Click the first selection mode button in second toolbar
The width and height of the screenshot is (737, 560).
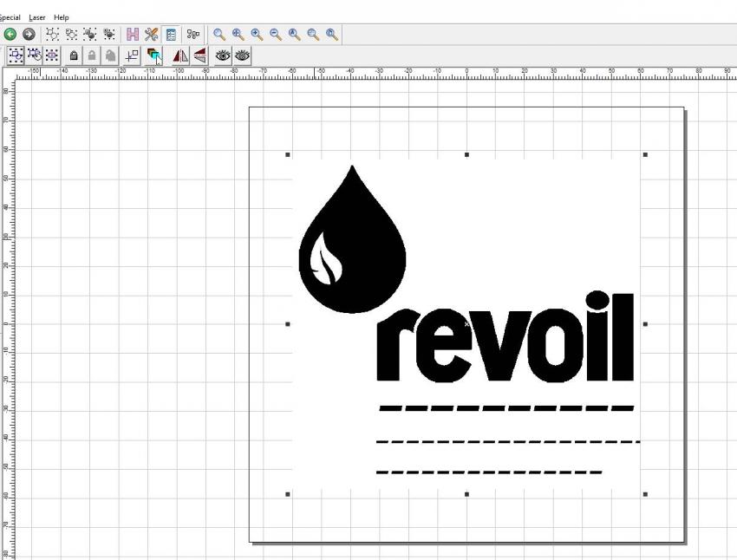point(16,55)
